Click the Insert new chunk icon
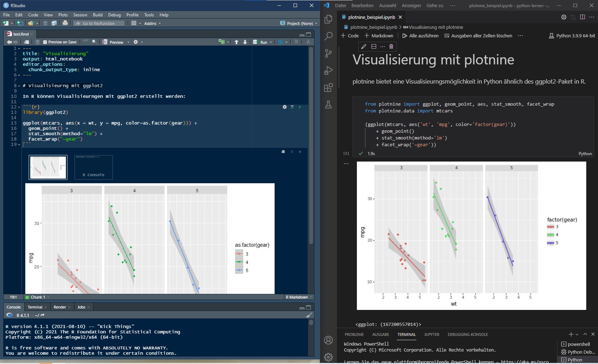 (222, 42)
